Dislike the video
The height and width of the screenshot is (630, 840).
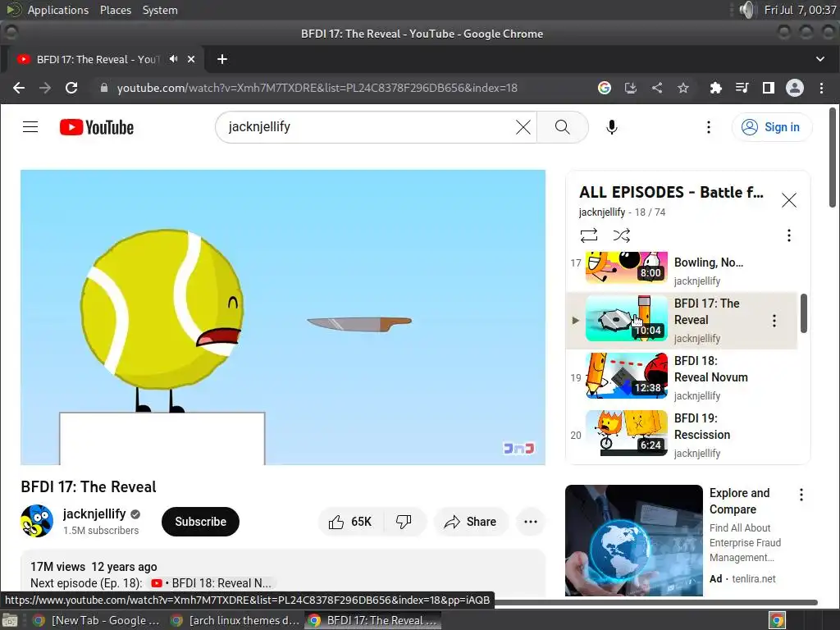point(404,521)
